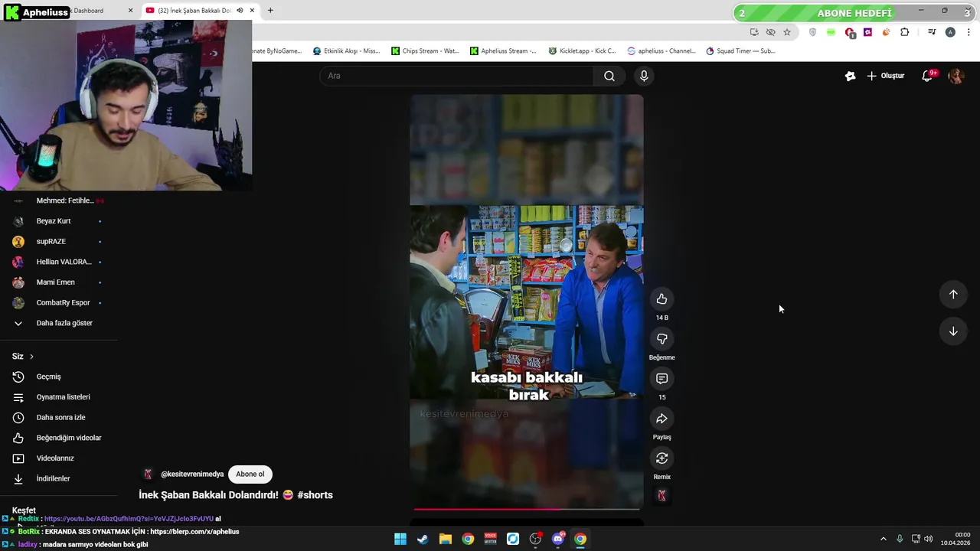Open the Oluştur create menu
Image resolution: width=980 pixels, height=551 pixels.
pyautogui.click(x=886, y=76)
